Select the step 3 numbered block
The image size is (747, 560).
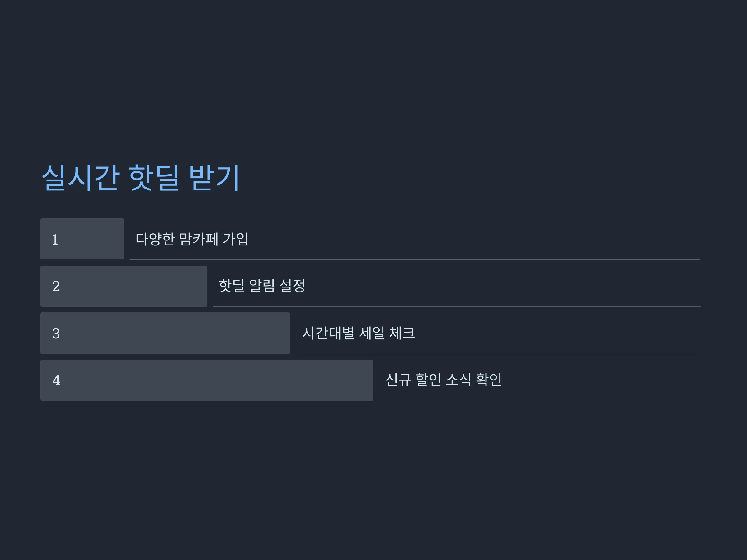click(x=165, y=333)
